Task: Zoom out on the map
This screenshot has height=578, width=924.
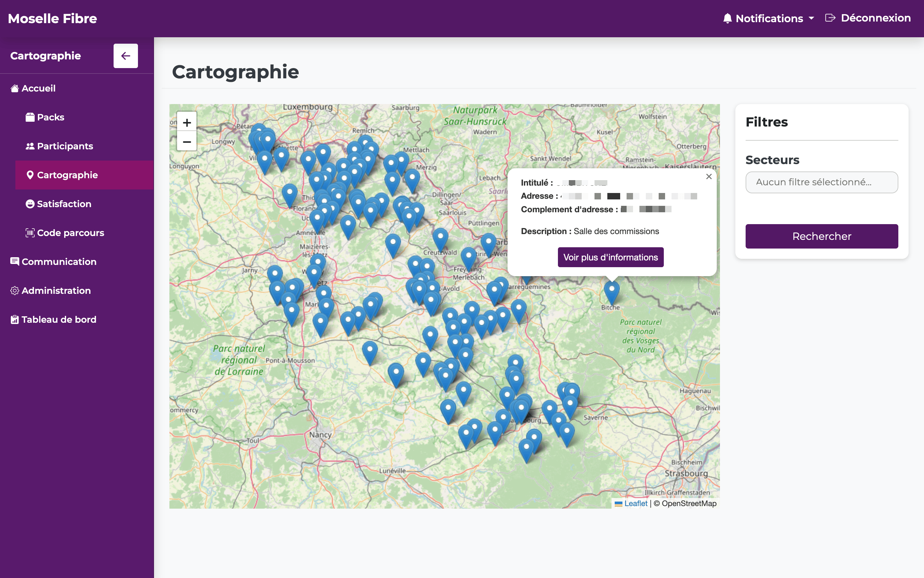Action: click(187, 142)
